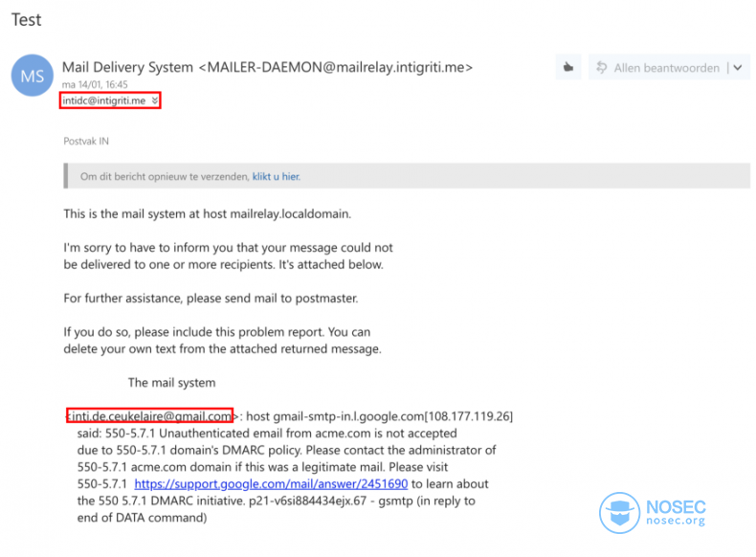The image size is (756, 557).
Task: Click the 'Postvak IN' folder label
Action: click(86, 142)
